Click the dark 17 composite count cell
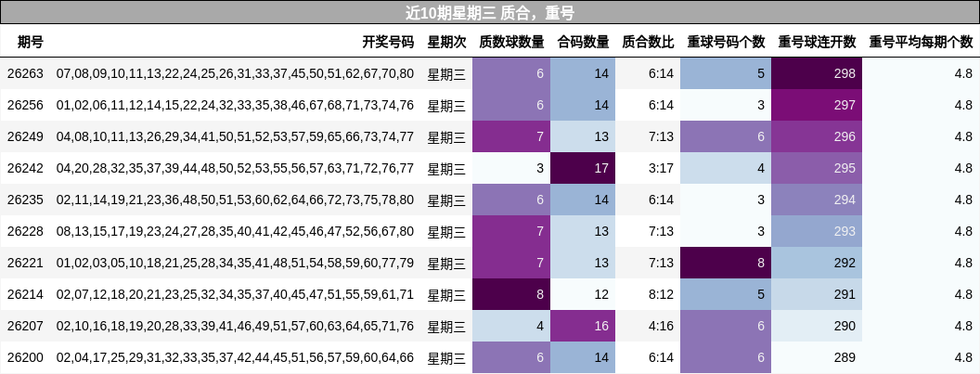The image size is (980, 374). pyautogui.click(x=583, y=168)
